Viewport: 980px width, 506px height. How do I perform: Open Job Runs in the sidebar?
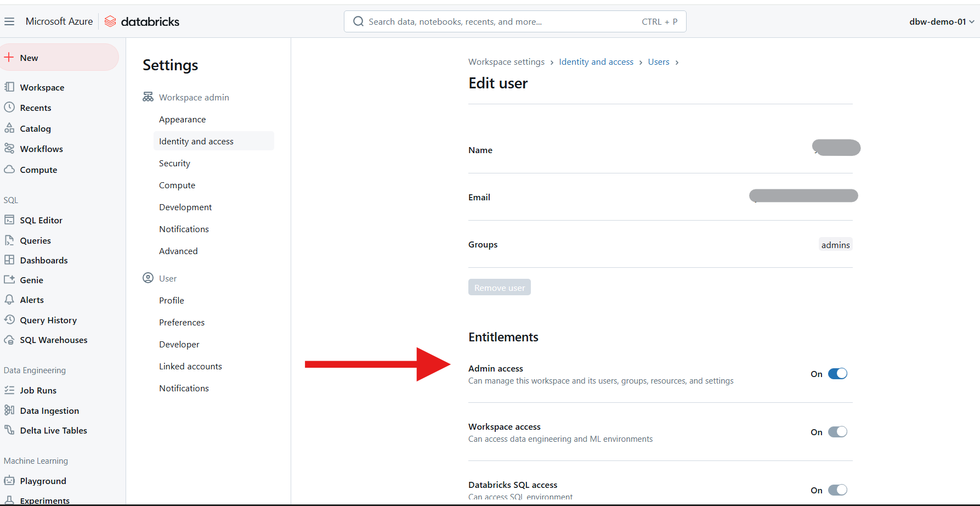click(x=38, y=390)
